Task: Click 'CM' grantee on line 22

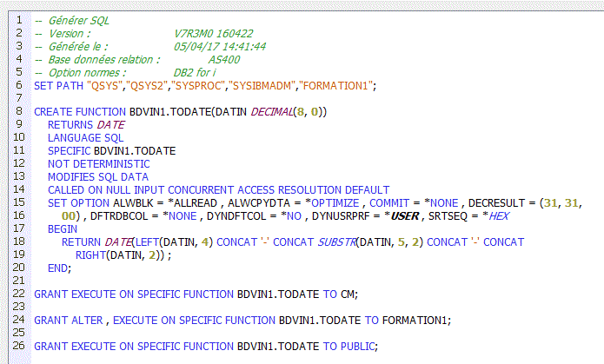Action: point(348,295)
